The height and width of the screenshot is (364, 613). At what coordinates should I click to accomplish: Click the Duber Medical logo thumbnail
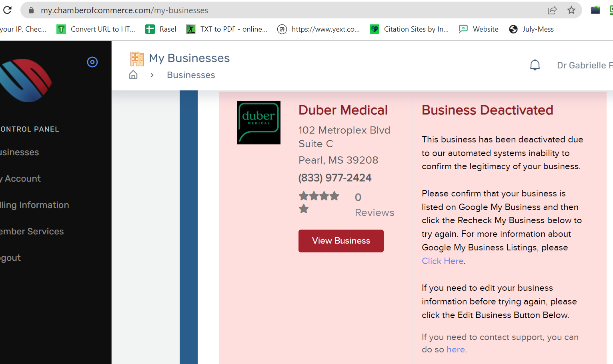pyautogui.click(x=258, y=122)
